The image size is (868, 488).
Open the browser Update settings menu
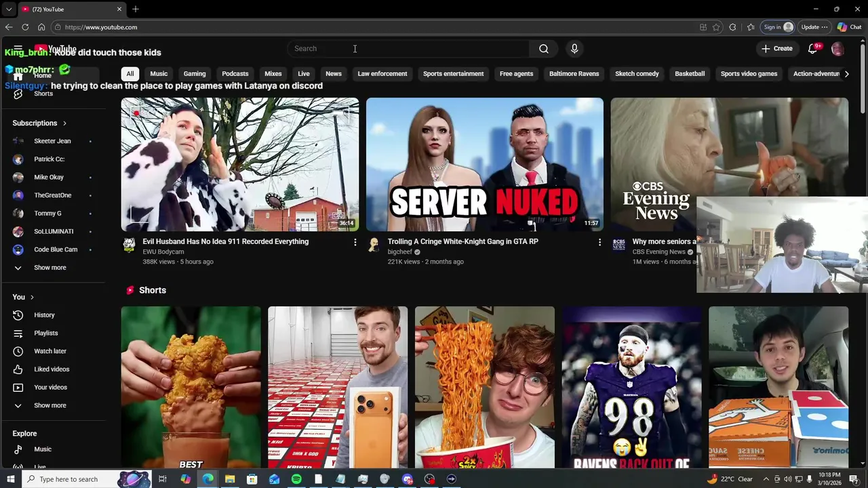click(814, 27)
